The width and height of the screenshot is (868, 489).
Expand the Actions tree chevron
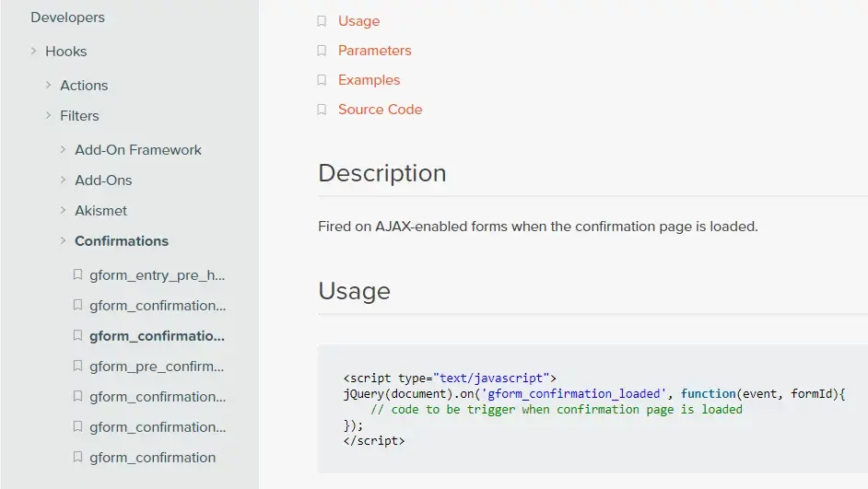tap(49, 86)
